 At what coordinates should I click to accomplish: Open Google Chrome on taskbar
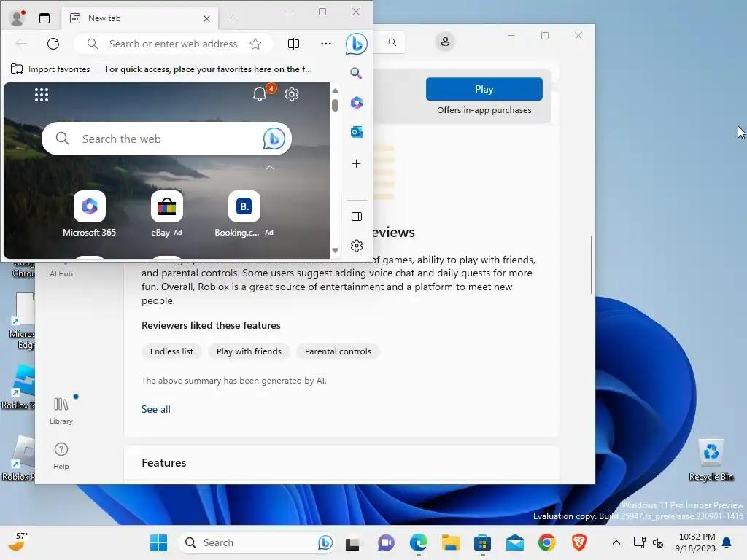[547, 542]
